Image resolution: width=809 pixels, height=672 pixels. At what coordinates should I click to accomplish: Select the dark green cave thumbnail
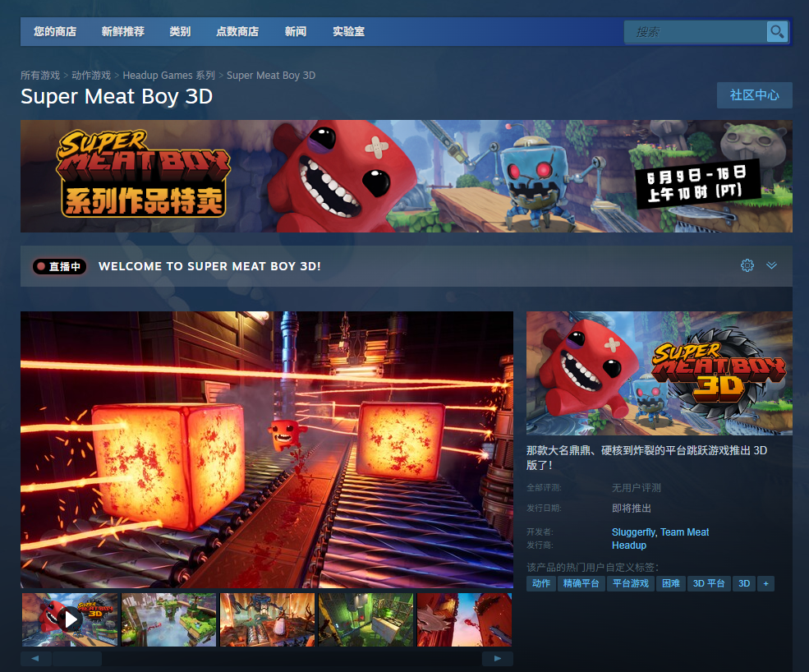point(365,619)
